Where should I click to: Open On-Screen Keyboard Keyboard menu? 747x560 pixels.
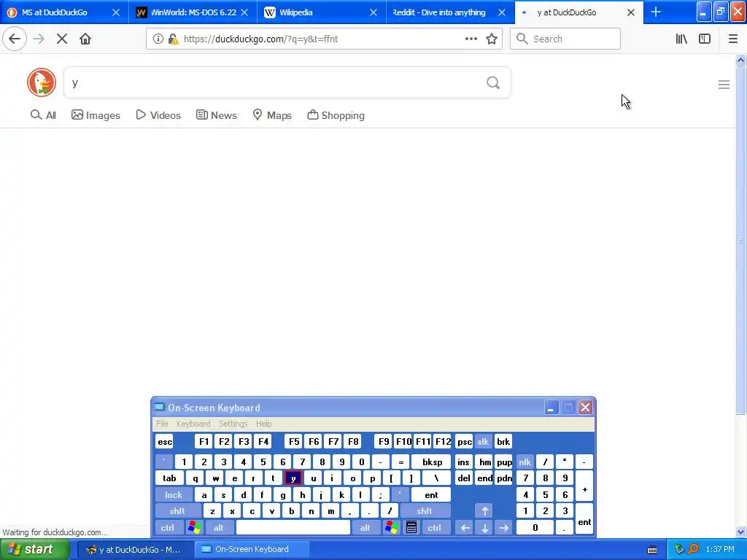point(193,424)
